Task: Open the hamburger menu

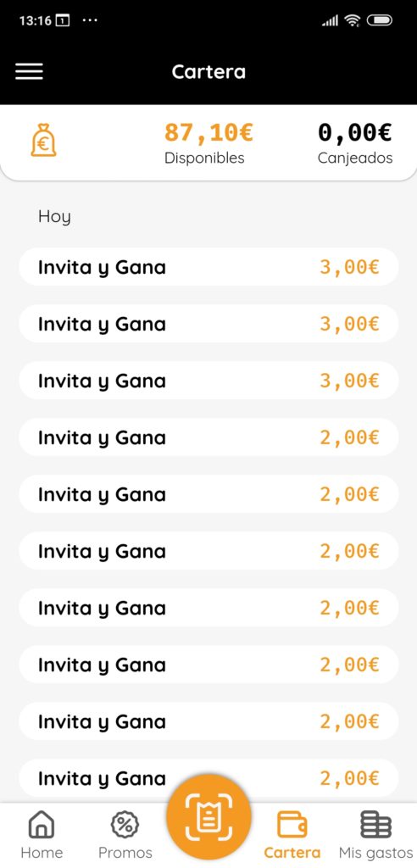Action: (29, 71)
